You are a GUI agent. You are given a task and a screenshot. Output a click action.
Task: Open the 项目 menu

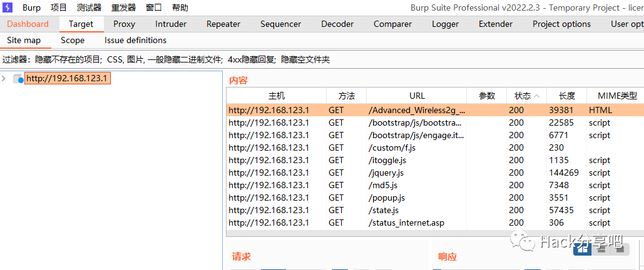pos(59,7)
